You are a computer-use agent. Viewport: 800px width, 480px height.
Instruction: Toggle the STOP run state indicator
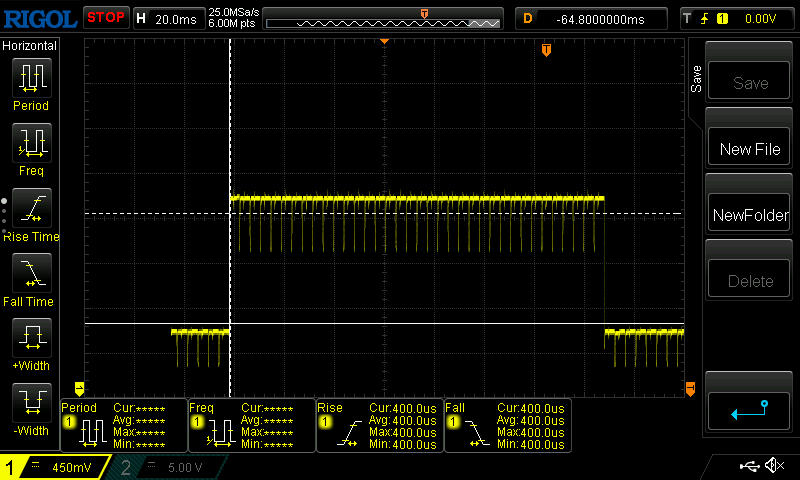pos(105,17)
